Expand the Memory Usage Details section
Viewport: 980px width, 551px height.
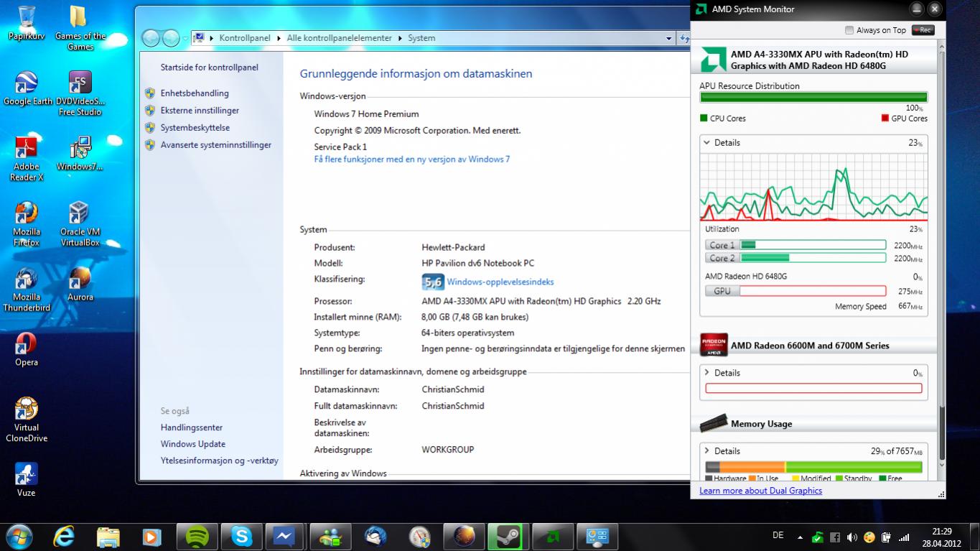coord(706,451)
